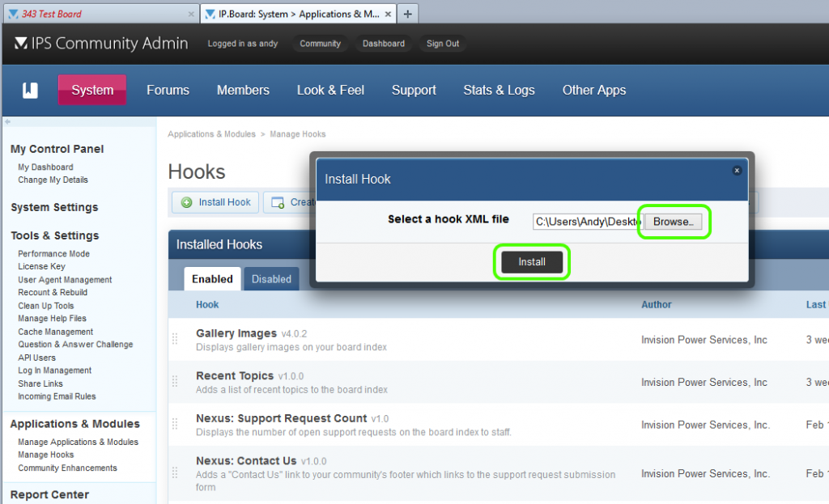Click the Gallery Images hook name

click(236, 333)
